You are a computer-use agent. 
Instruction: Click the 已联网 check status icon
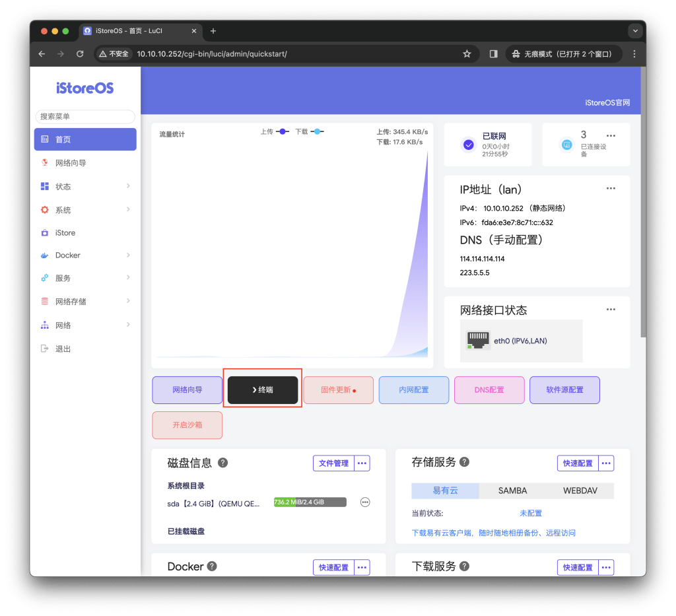(468, 145)
